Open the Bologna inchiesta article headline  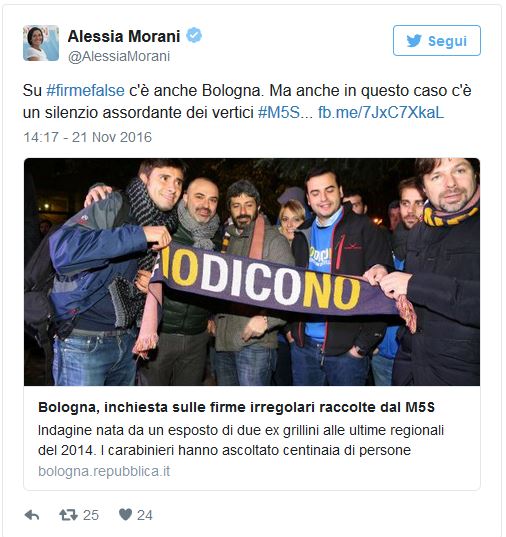(x=236, y=407)
